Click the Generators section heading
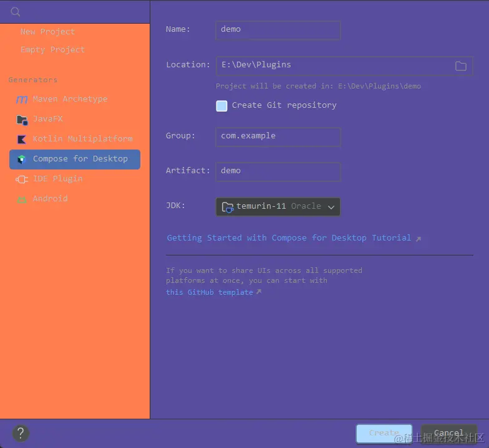 click(x=33, y=80)
